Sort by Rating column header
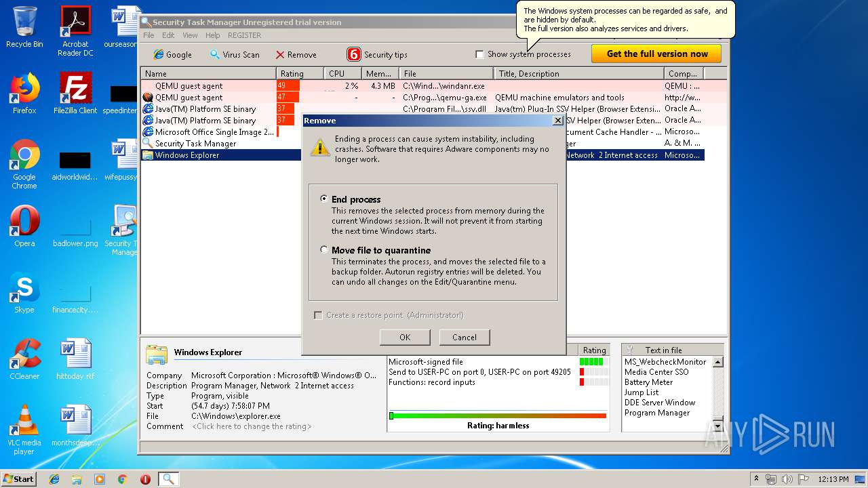 pos(300,73)
